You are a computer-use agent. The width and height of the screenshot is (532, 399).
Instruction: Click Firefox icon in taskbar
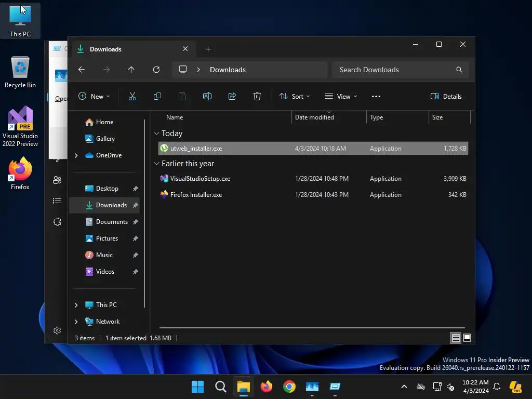(x=267, y=387)
